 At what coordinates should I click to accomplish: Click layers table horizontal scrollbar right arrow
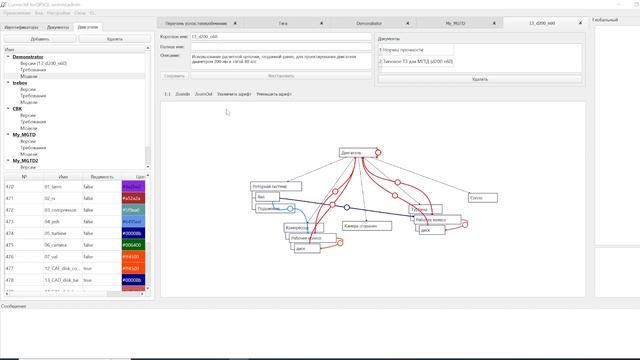click(142, 294)
